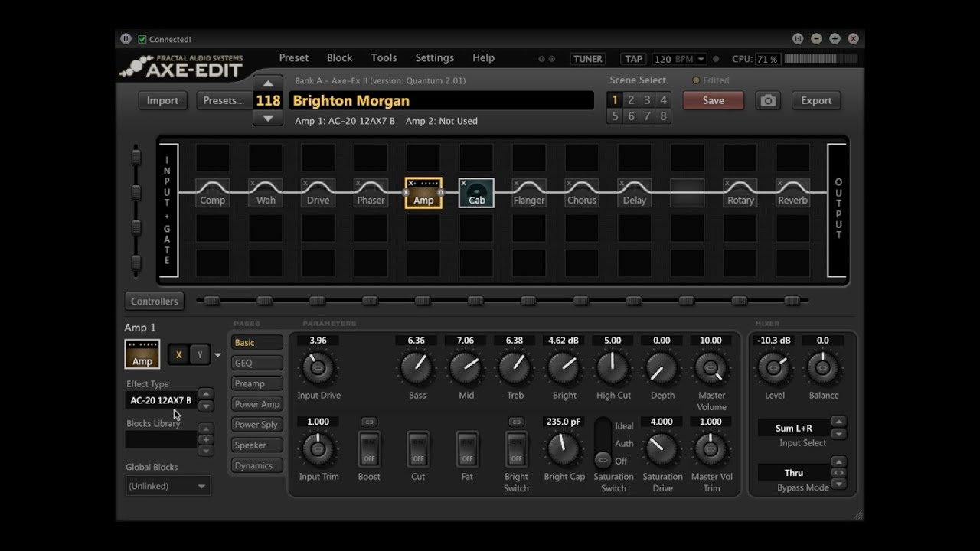Screen dimensions: 980x551
Task: Toggle the Fat switch
Action: (x=467, y=448)
